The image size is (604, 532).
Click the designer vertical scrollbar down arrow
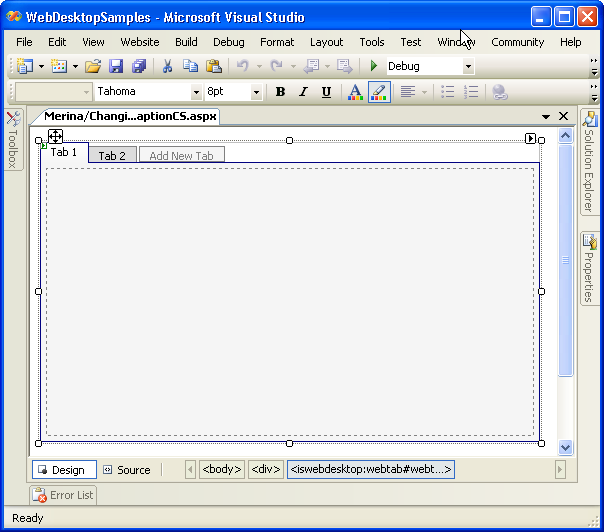point(565,447)
